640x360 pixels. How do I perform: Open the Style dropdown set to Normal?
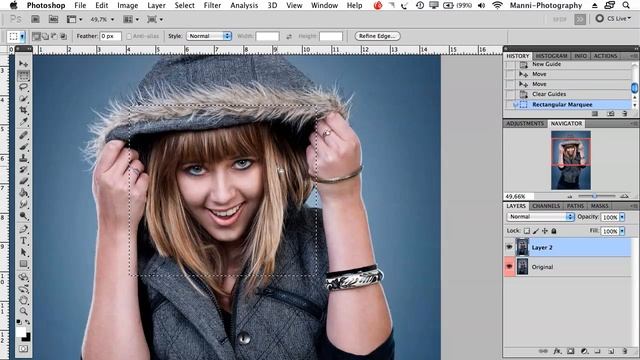[x=209, y=36]
